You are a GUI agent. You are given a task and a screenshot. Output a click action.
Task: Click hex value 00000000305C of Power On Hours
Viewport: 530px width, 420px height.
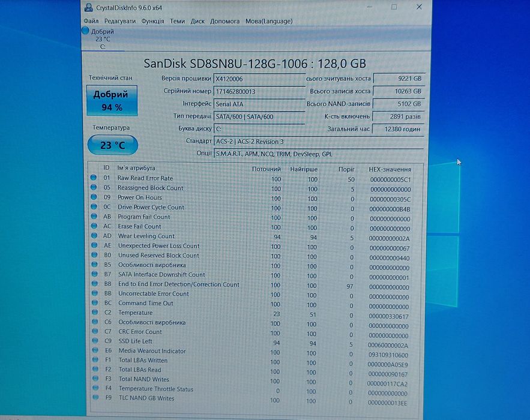[x=390, y=199]
